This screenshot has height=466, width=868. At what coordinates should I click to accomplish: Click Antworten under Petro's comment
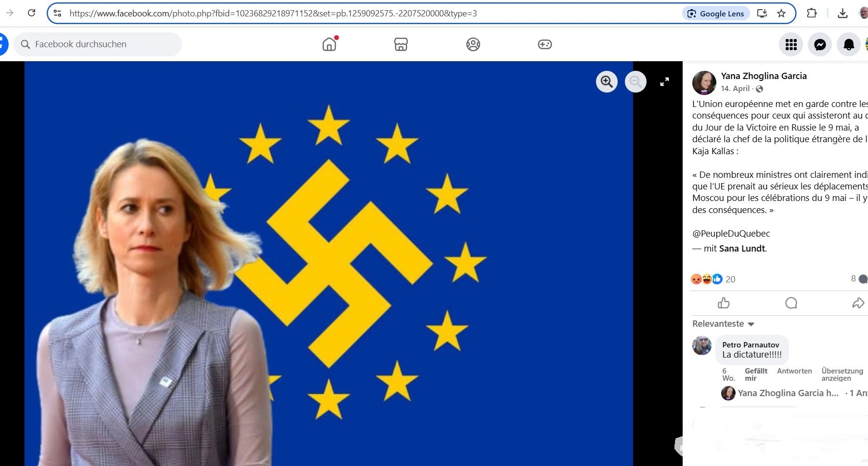click(x=794, y=371)
